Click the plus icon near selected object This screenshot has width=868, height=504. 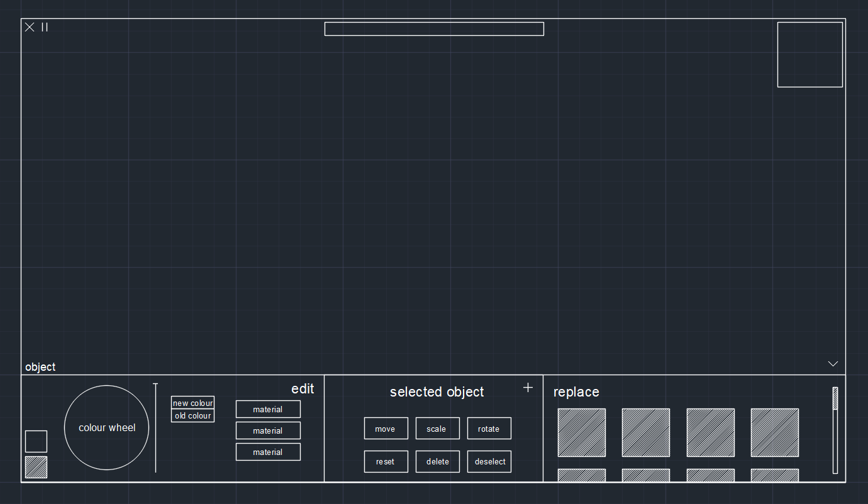point(528,388)
